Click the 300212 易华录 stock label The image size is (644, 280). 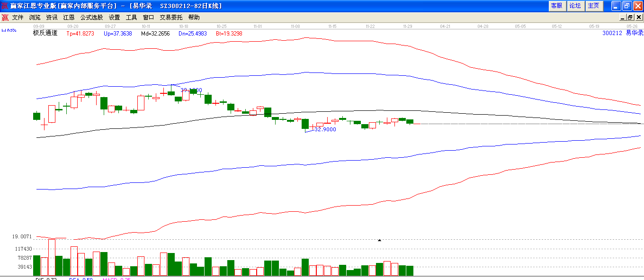tap(623, 33)
